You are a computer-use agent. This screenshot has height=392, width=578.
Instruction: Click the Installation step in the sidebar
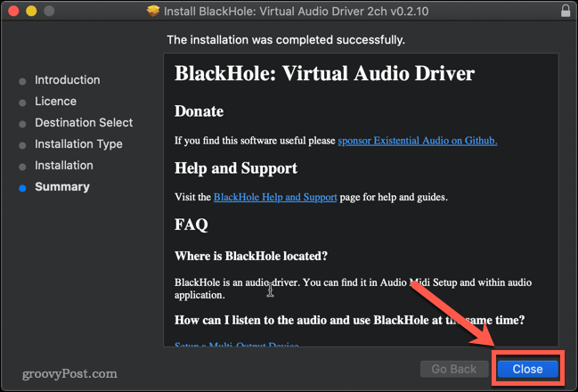click(63, 166)
